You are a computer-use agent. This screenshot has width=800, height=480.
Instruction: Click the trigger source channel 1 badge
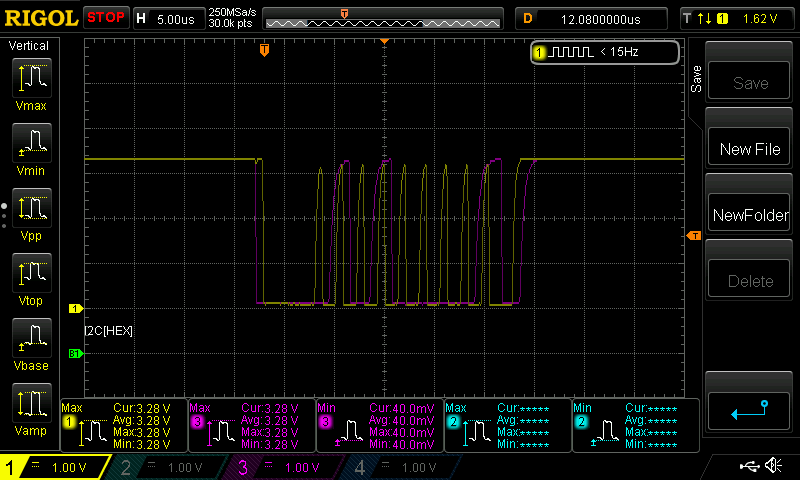click(x=722, y=19)
